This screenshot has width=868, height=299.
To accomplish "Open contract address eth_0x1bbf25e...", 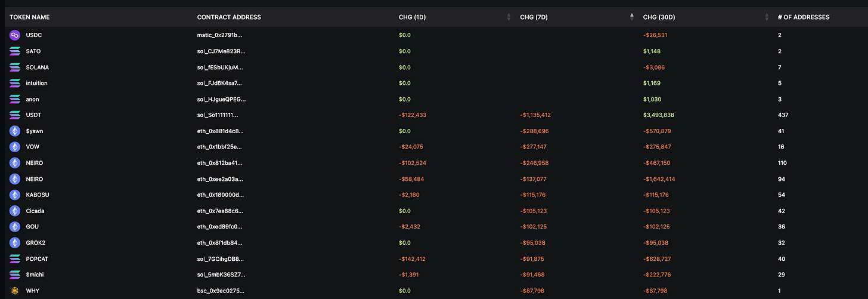I will (x=220, y=147).
